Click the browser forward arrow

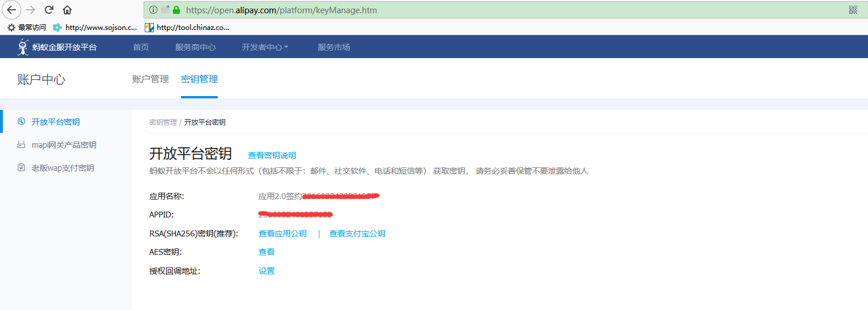[x=30, y=9]
